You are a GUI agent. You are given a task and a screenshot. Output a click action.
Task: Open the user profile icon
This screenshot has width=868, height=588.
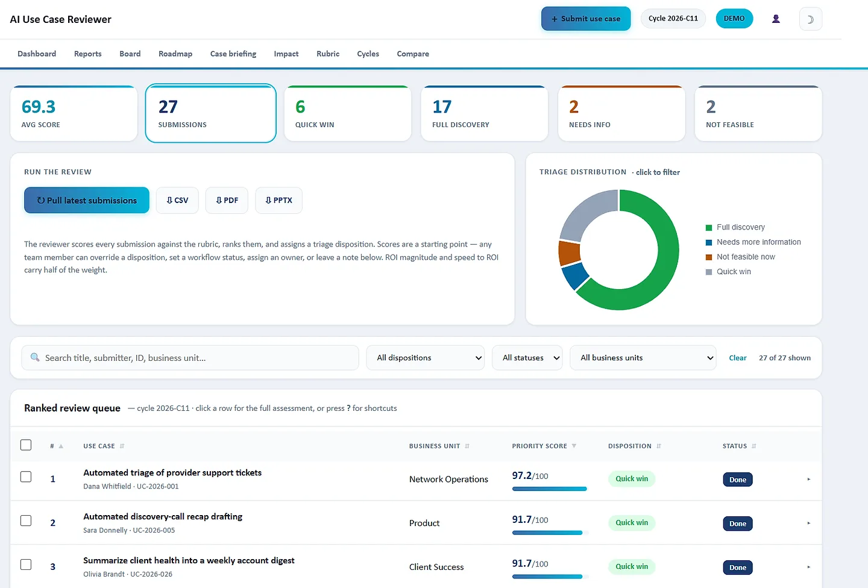pos(776,19)
